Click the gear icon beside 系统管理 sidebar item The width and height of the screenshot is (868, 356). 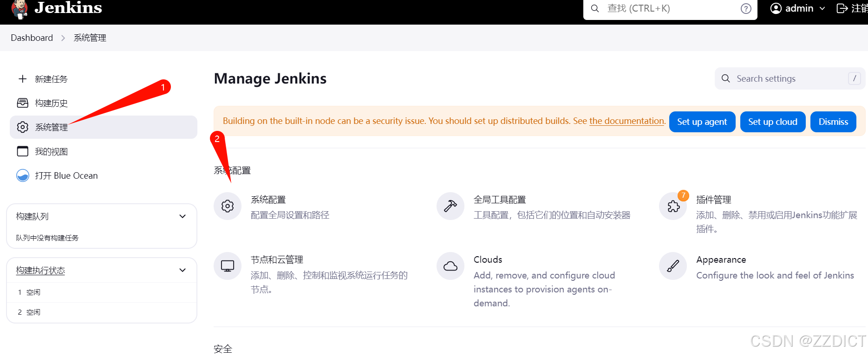click(22, 127)
